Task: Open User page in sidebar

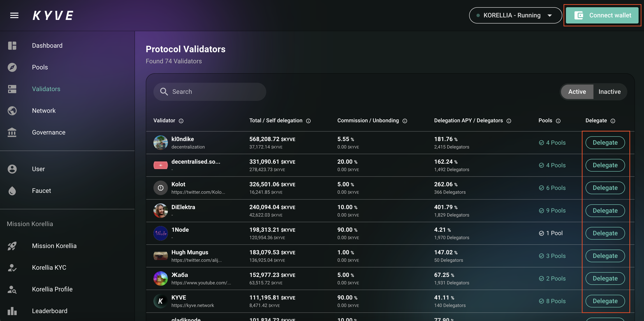Action: click(38, 169)
